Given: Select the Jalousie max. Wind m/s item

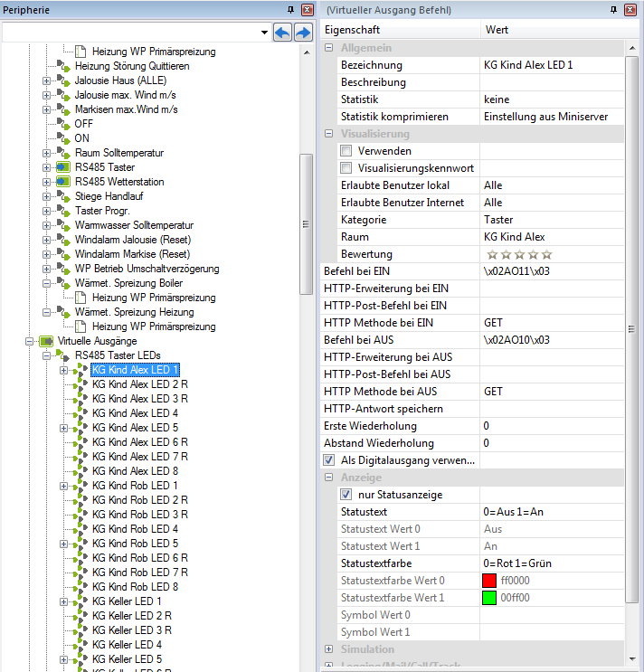Looking at the screenshot, I should pyautogui.click(x=125, y=95).
